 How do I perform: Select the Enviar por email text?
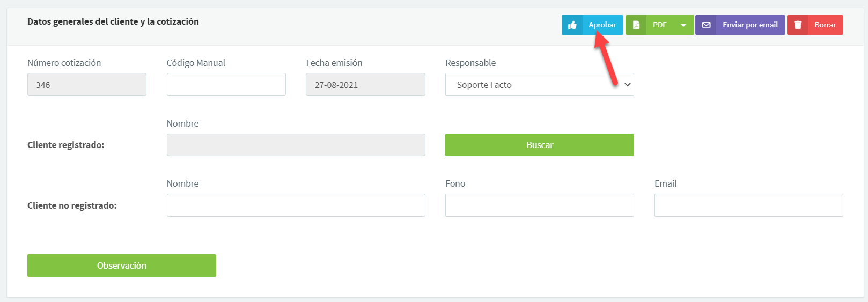pos(750,25)
